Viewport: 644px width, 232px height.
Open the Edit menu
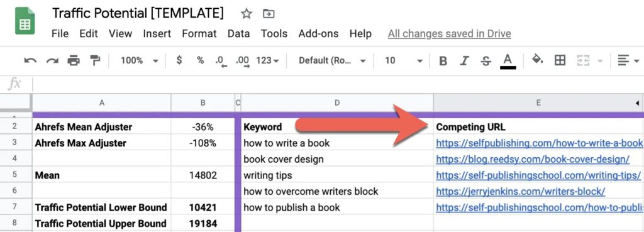[x=89, y=34]
